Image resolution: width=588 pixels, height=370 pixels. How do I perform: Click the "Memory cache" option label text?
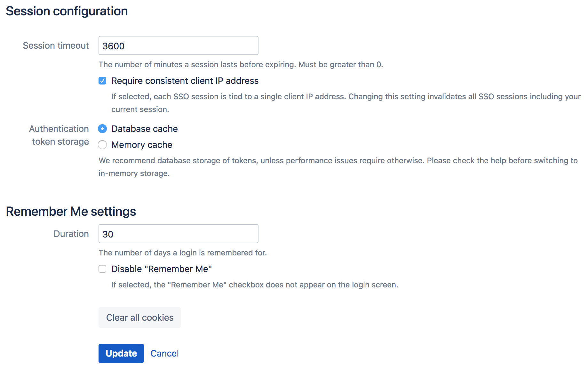pyautogui.click(x=142, y=145)
